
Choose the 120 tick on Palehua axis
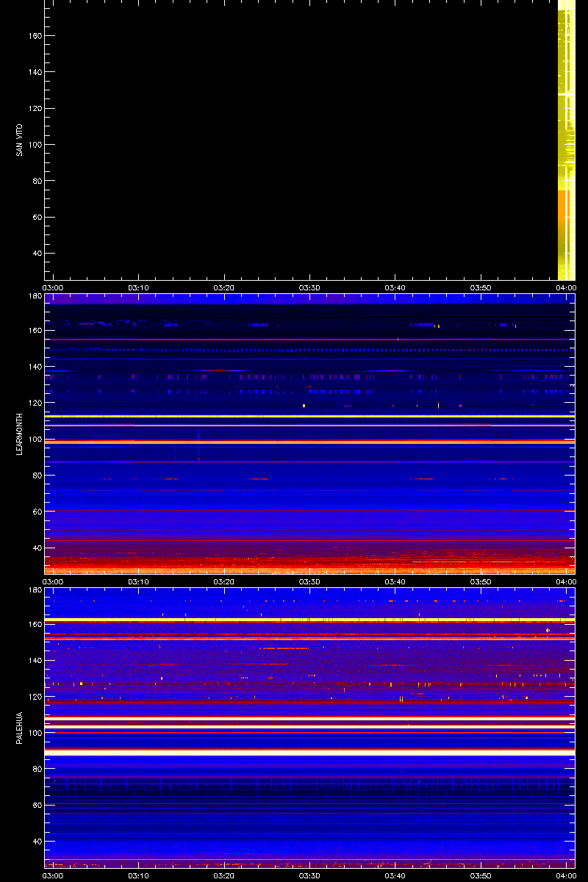click(36, 697)
